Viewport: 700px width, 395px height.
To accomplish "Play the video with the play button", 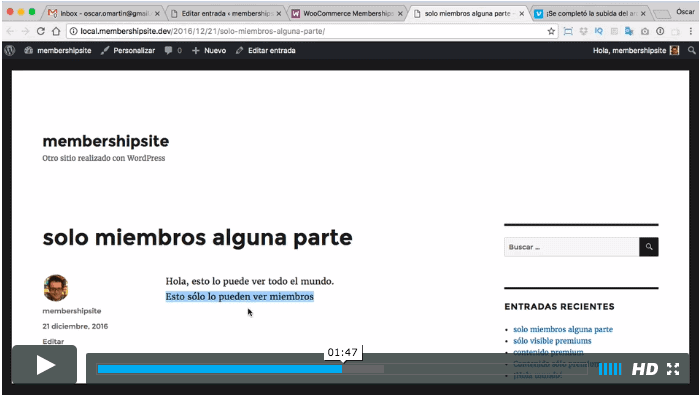I will [45, 365].
